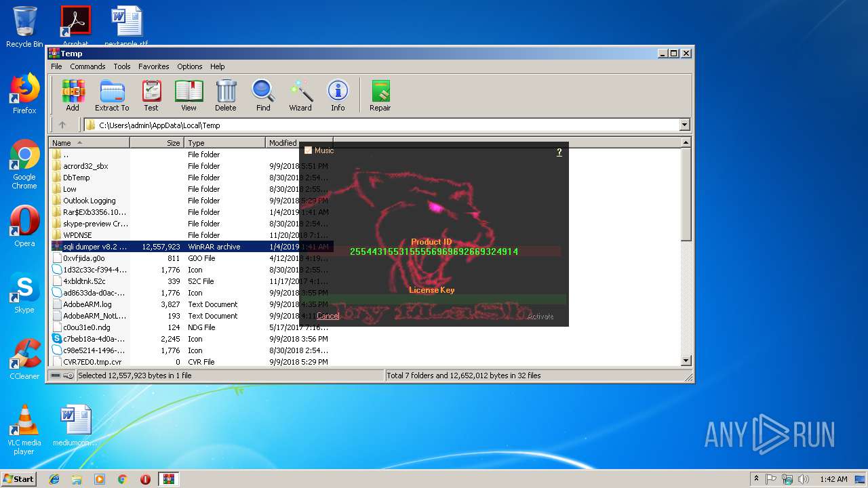Open the address path dropdown

pos(684,125)
